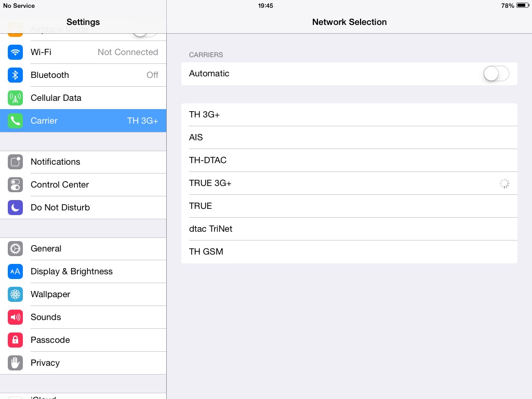This screenshot has width=532, height=399.
Task: Open Notifications settings
Action: tap(83, 162)
